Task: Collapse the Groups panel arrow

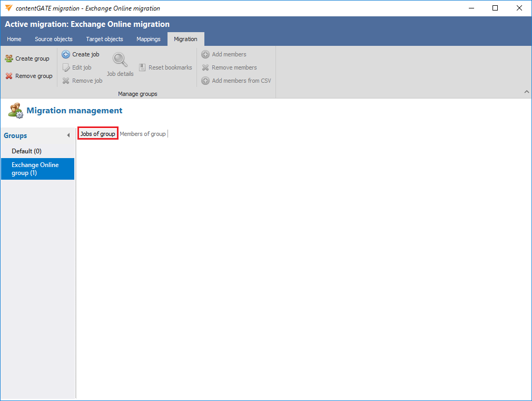Action: point(68,136)
